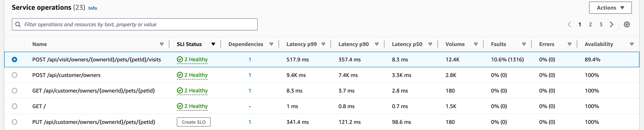Select GET / operation radio button
The height and width of the screenshot is (130, 644).
coord(14,106)
